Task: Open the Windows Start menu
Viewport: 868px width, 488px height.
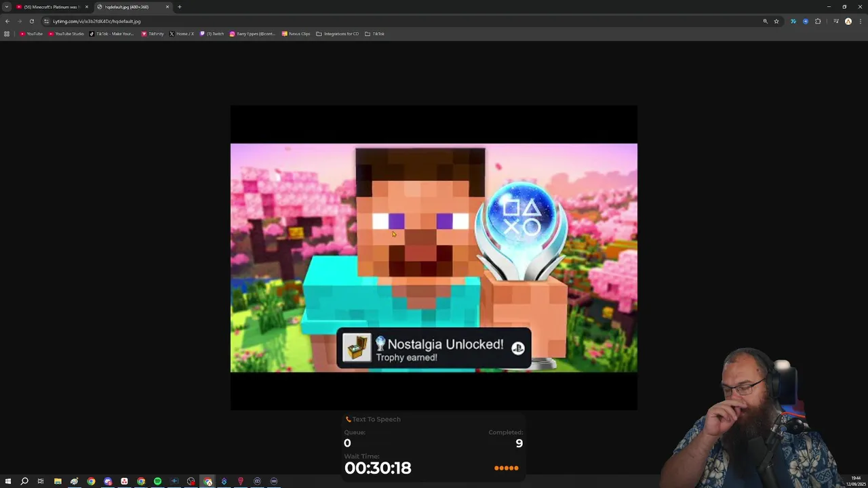Action: (8, 481)
